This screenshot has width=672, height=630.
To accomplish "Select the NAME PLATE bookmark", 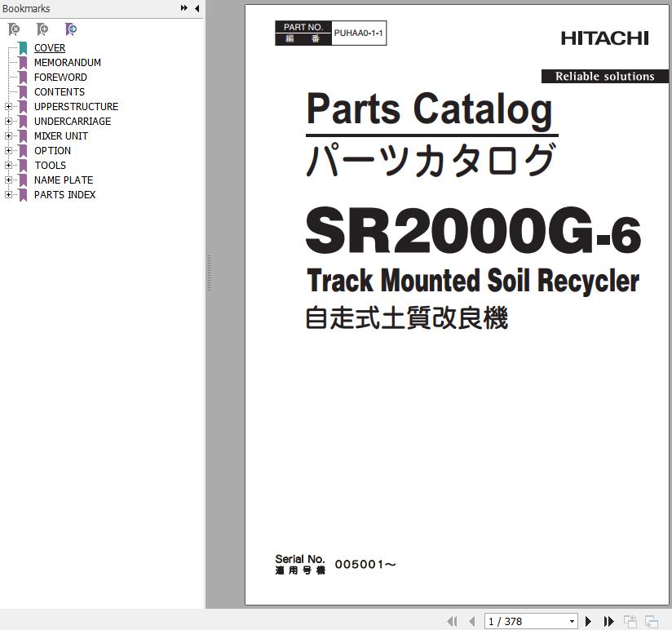I will pyautogui.click(x=64, y=180).
